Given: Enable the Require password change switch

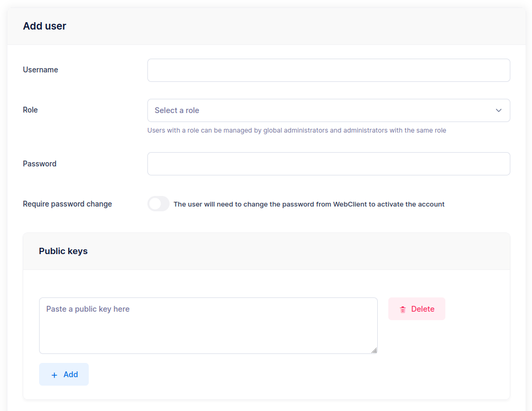Looking at the screenshot, I should 158,204.
